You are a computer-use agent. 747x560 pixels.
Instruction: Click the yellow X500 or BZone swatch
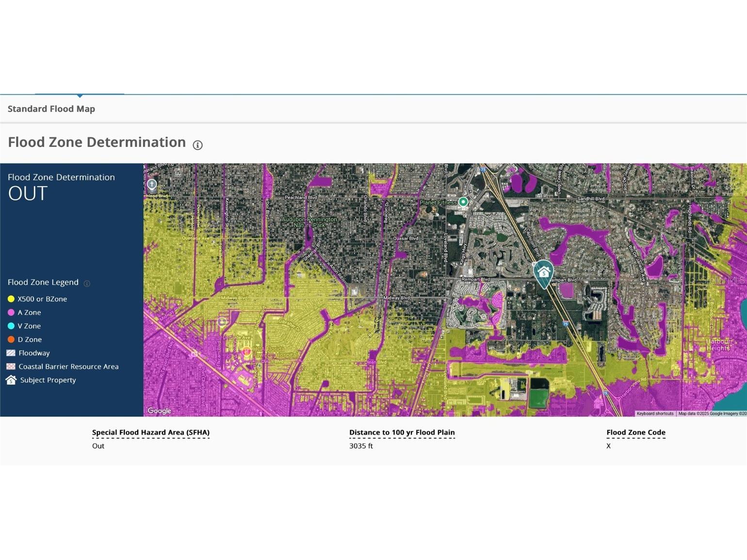point(11,299)
